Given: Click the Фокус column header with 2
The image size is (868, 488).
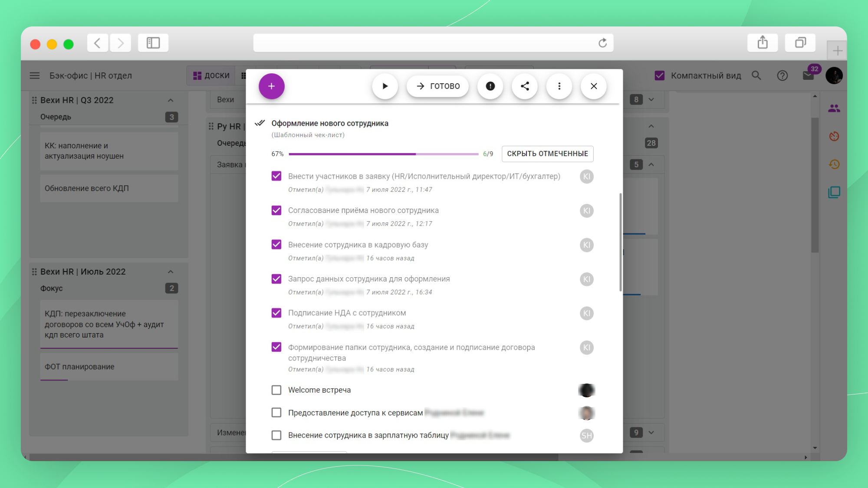Looking at the screenshot, I should [109, 288].
